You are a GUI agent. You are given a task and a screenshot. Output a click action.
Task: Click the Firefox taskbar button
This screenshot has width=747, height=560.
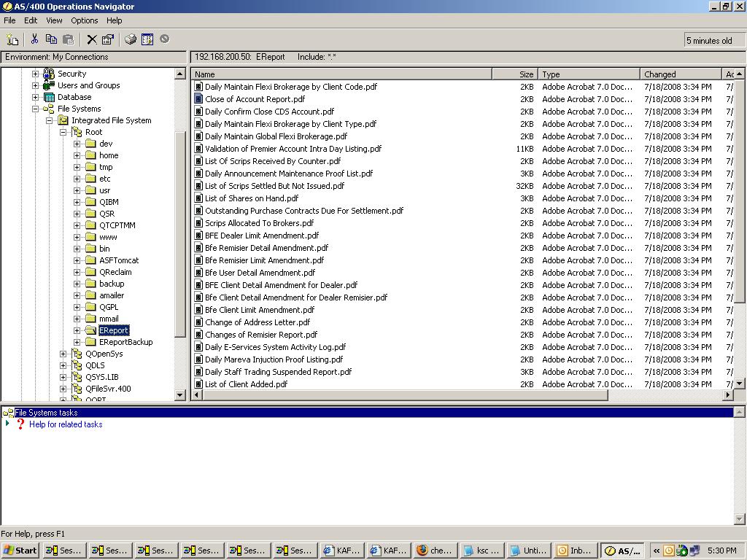(436, 551)
